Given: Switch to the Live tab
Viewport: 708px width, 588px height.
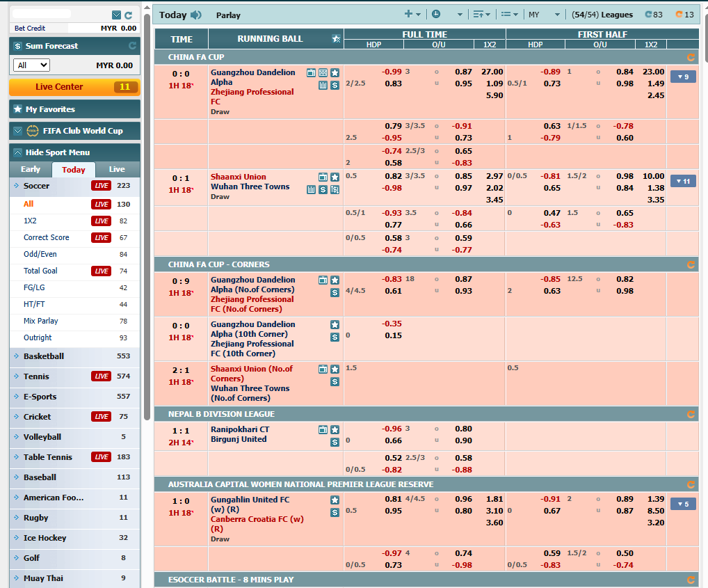Looking at the screenshot, I should 117,169.
